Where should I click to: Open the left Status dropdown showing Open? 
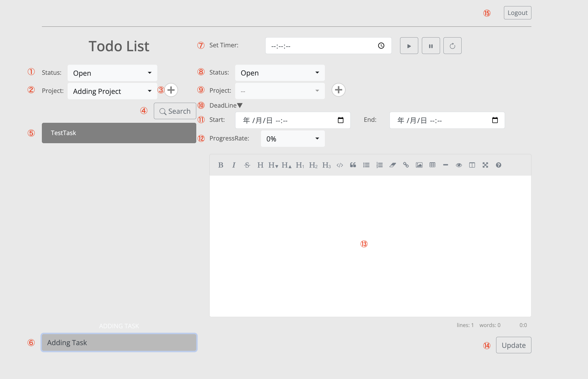click(x=112, y=73)
